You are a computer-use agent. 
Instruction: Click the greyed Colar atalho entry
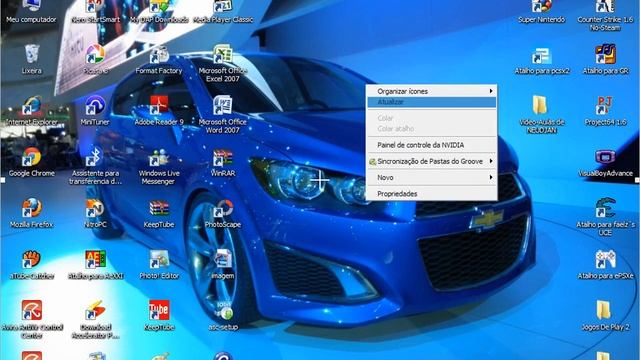(431, 129)
